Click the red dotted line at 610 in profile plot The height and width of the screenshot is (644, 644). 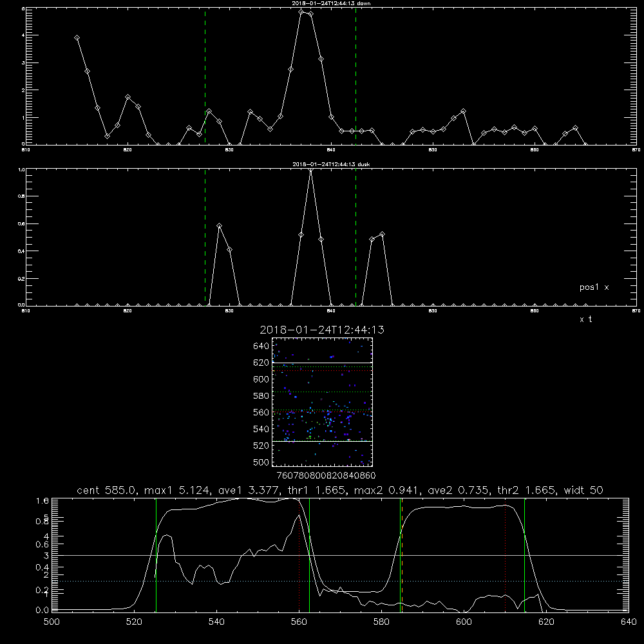tap(505, 554)
